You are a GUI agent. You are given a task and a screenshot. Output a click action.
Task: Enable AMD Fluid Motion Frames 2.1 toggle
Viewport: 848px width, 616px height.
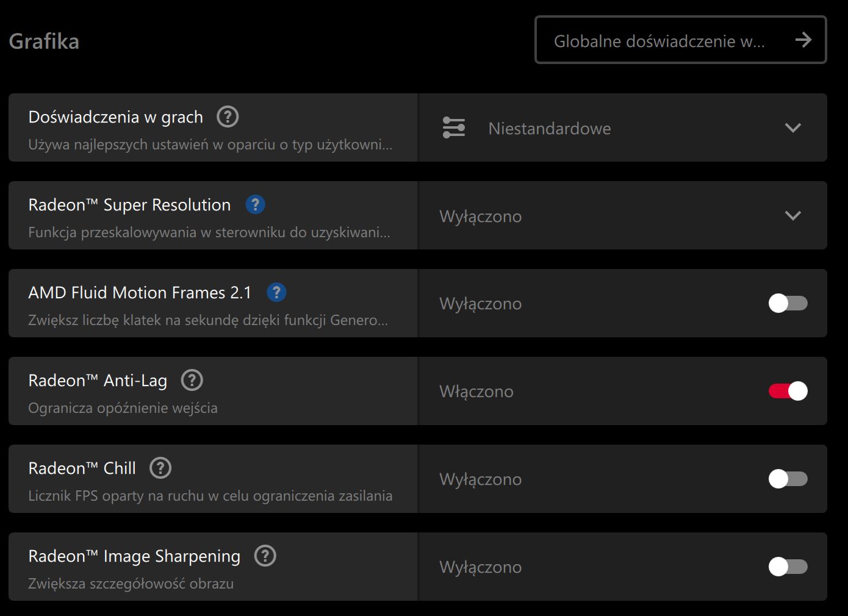click(788, 303)
